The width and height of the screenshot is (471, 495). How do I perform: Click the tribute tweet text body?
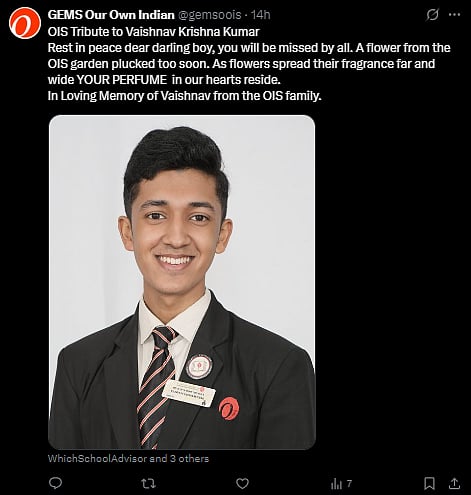point(249,64)
